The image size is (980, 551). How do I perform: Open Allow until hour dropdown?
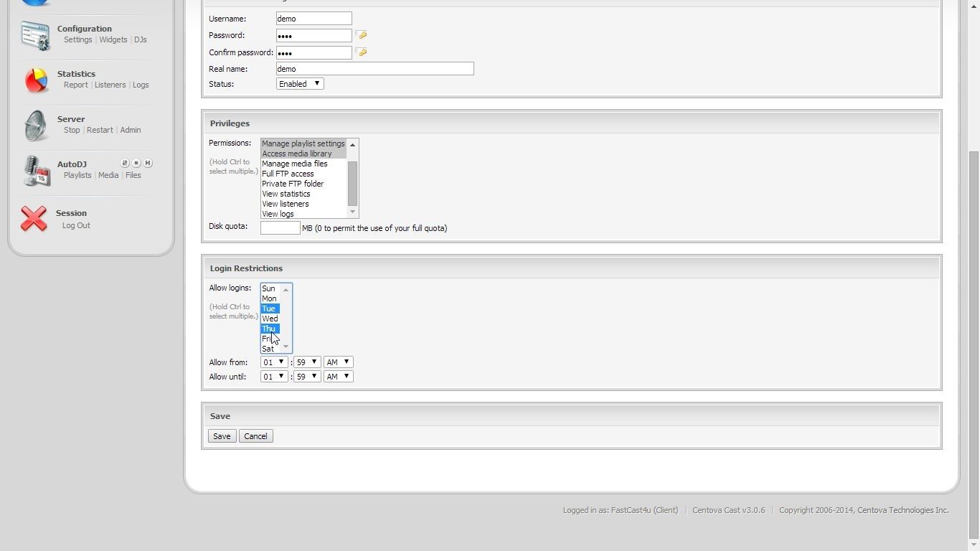(x=274, y=377)
